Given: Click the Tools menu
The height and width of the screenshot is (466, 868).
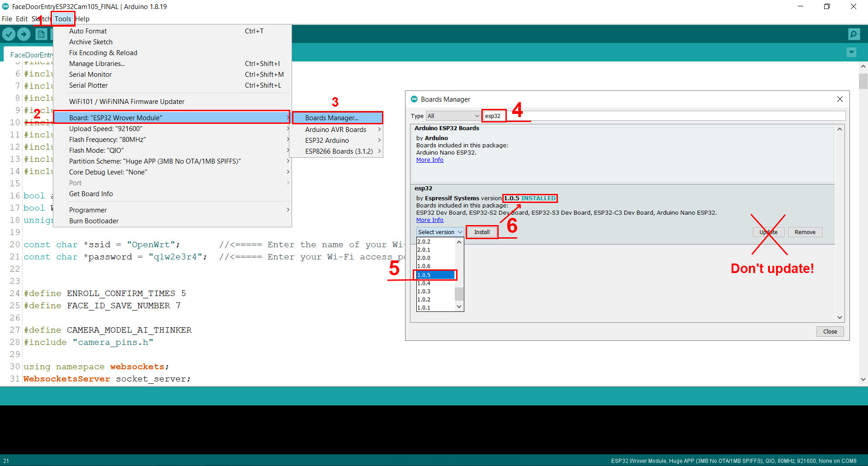Looking at the screenshot, I should pyautogui.click(x=63, y=19).
